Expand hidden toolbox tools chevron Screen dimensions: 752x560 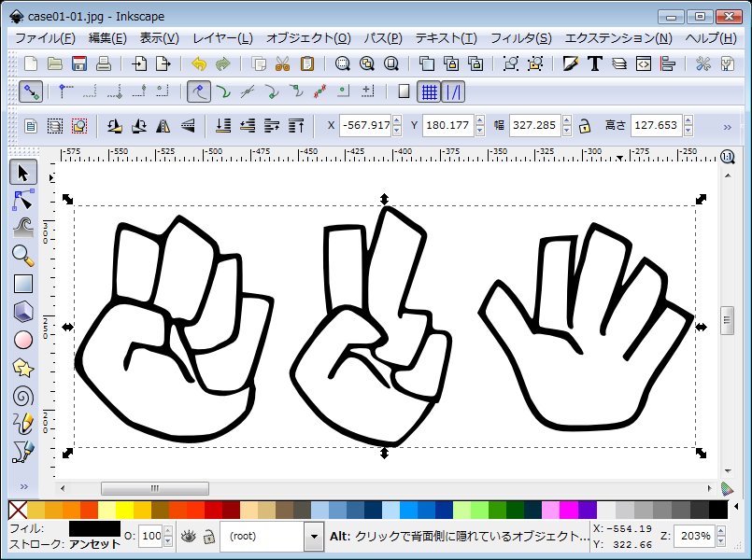click(x=23, y=486)
